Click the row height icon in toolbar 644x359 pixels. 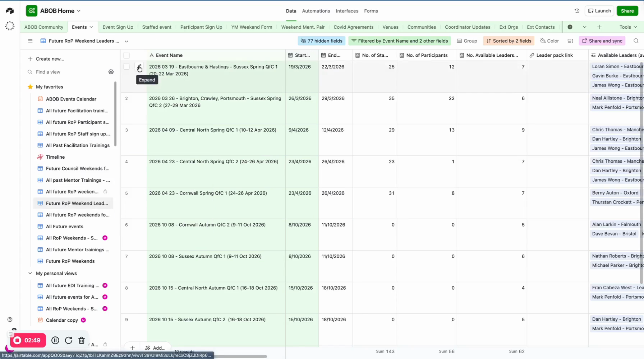[570, 41]
